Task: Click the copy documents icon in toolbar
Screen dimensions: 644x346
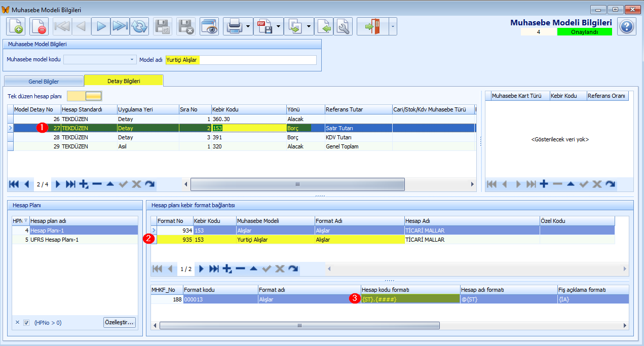Action: pos(294,27)
